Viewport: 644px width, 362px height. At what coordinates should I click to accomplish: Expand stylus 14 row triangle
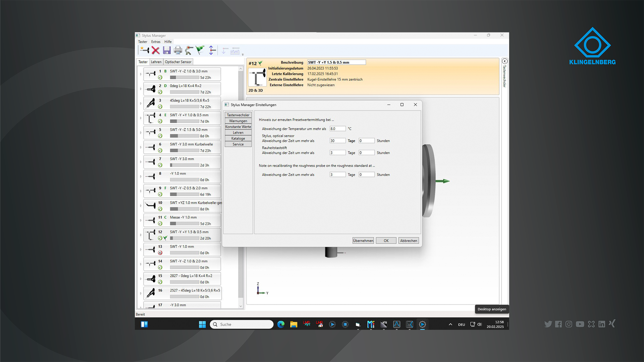click(x=141, y=264)
